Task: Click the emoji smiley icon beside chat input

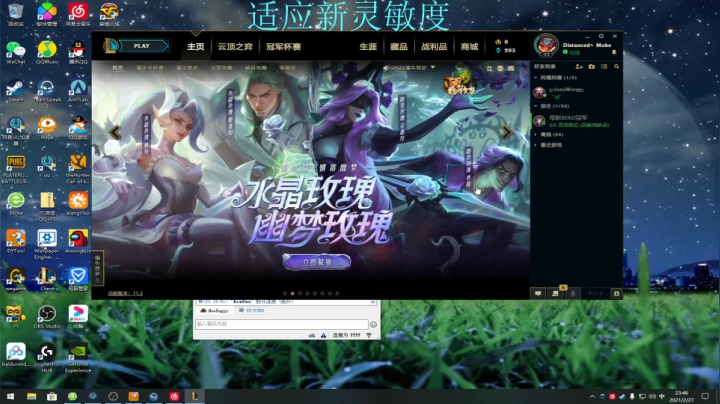Action: click(373, 325)
